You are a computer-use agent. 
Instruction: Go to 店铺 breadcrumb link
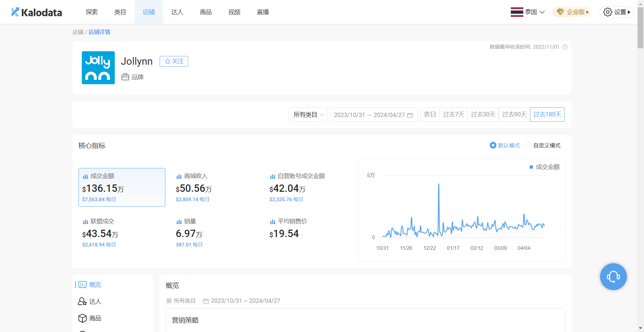coord(78,32)
